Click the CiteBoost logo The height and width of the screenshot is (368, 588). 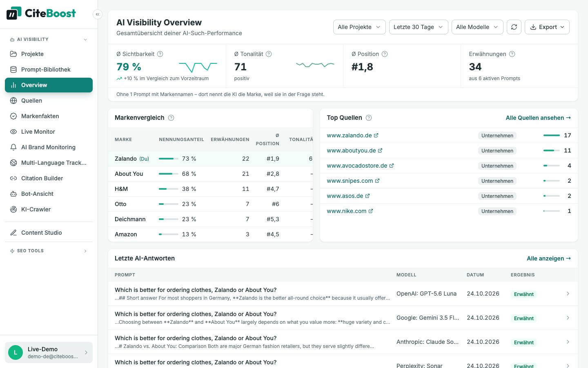point(41,13)
